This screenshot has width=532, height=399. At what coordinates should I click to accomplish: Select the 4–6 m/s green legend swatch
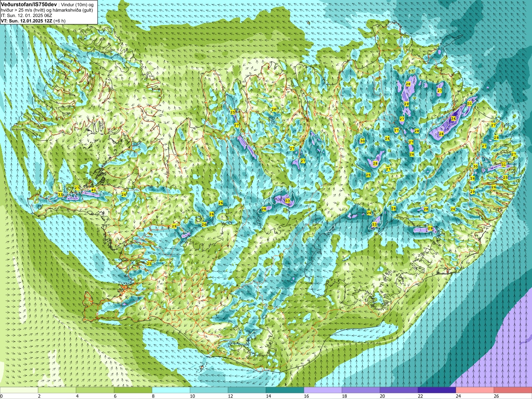[x=95, y=390]
